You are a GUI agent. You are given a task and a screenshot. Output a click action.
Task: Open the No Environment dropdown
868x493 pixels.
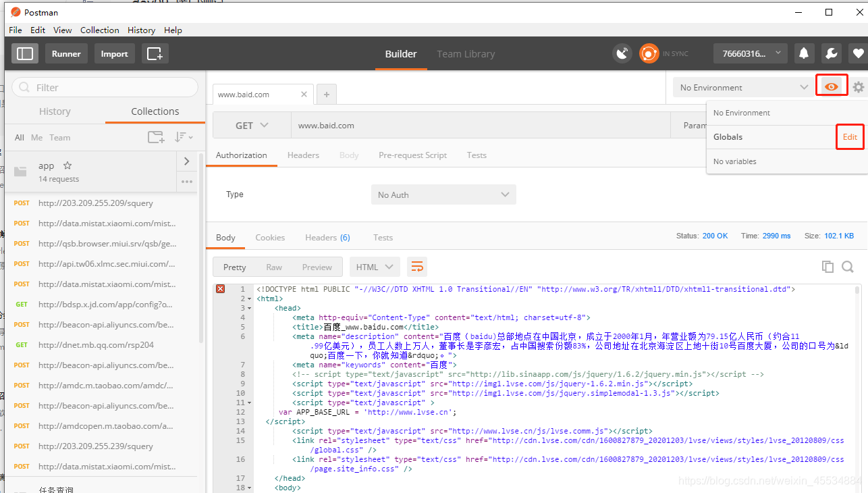pyautogui.click(x=743, y=87)
